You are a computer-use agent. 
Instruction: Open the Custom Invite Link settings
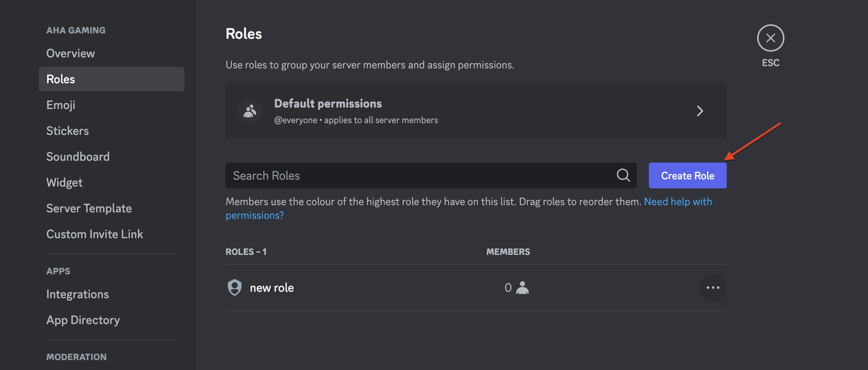click(95, 234)
